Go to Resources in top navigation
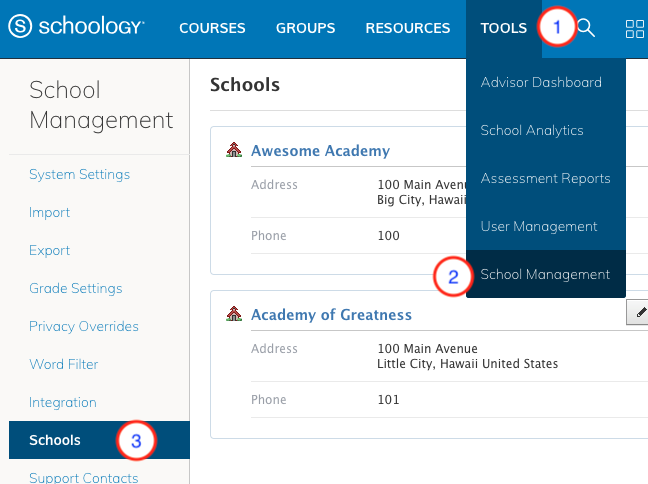Screen dimensions: 648x484 407,28
